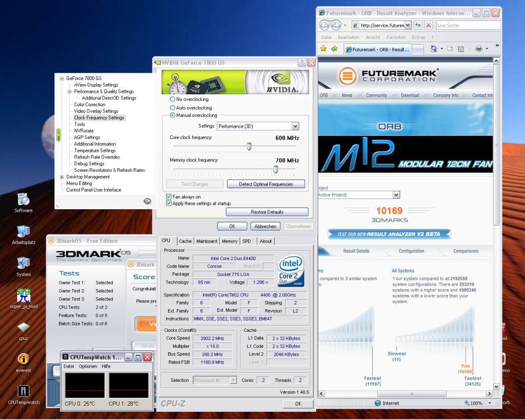Click Test Our New Result Analyzer V2 Beta
The width and height of the screenshot is (525, 420).
tap(389, 234)
